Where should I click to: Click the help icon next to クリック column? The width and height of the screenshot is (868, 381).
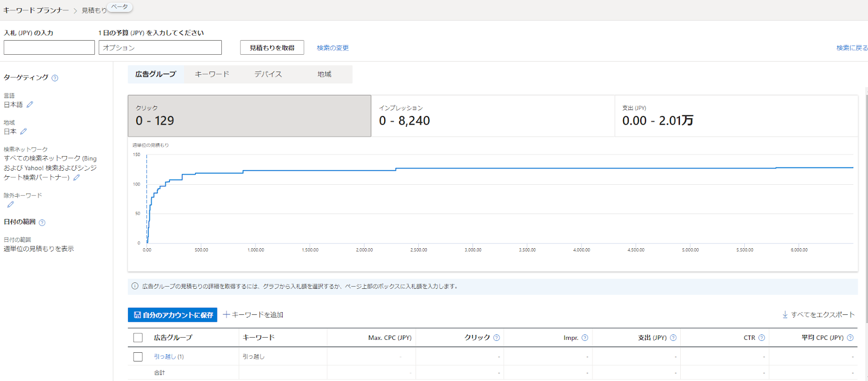pyautogui.click(x=496, y=338)
